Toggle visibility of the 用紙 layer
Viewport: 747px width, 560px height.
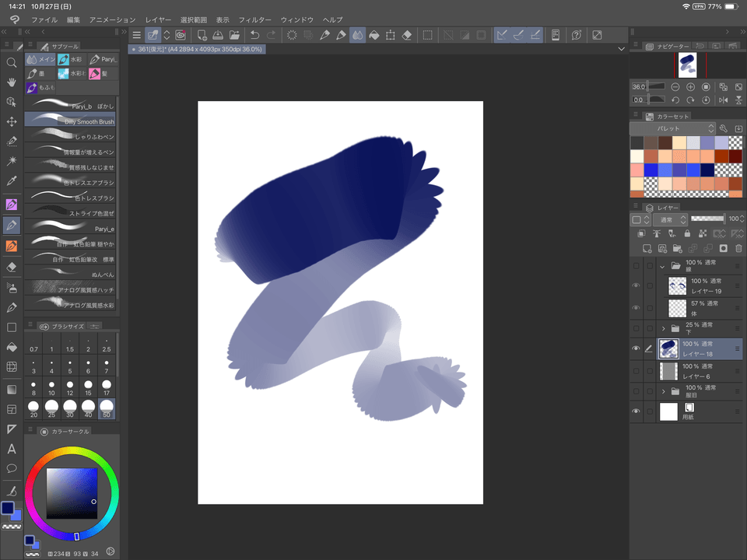[x=637, y=410]
